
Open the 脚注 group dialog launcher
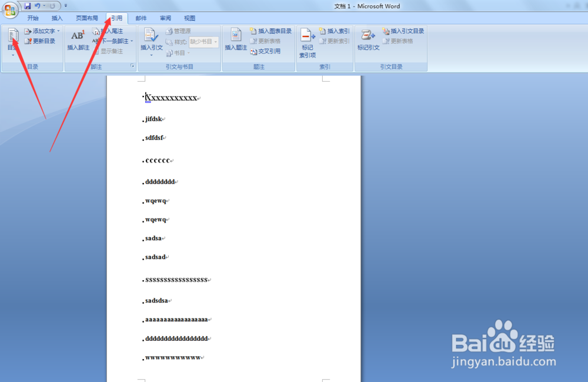[132, 66]
